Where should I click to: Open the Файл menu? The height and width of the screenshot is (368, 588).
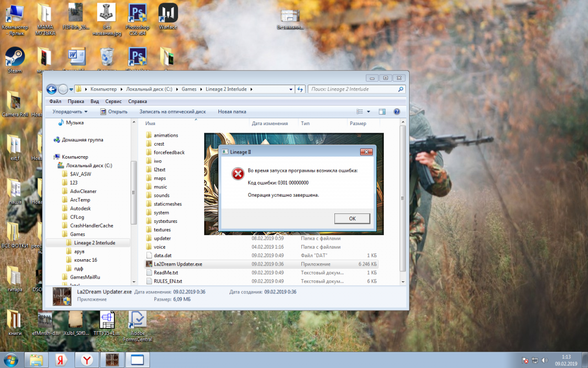(55, 101)
